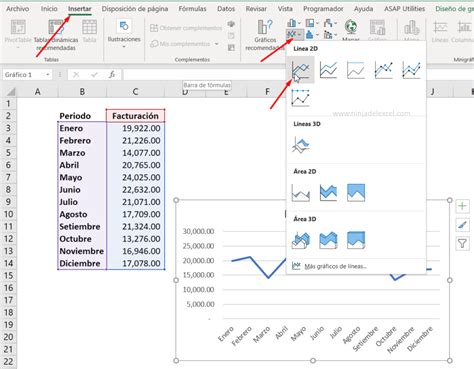Click the Periodo header cell
The image size is (474, 369).
(x=82, y=116)
